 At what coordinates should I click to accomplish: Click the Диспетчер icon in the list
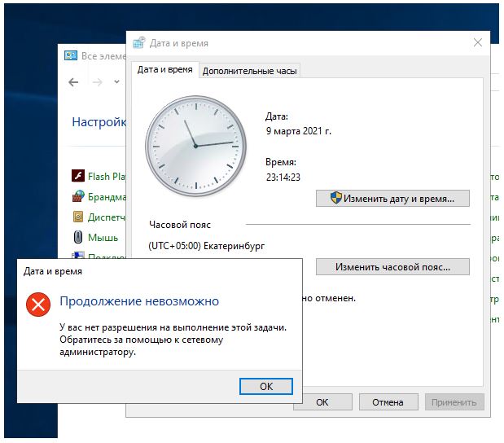tap(78, 217)
